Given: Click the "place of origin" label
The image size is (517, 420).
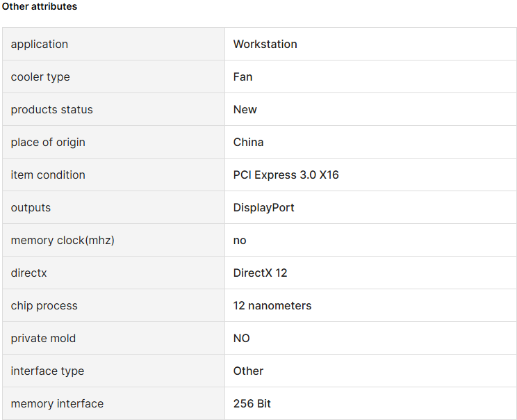Looking at the screenshot, I should tap(48, 142).
